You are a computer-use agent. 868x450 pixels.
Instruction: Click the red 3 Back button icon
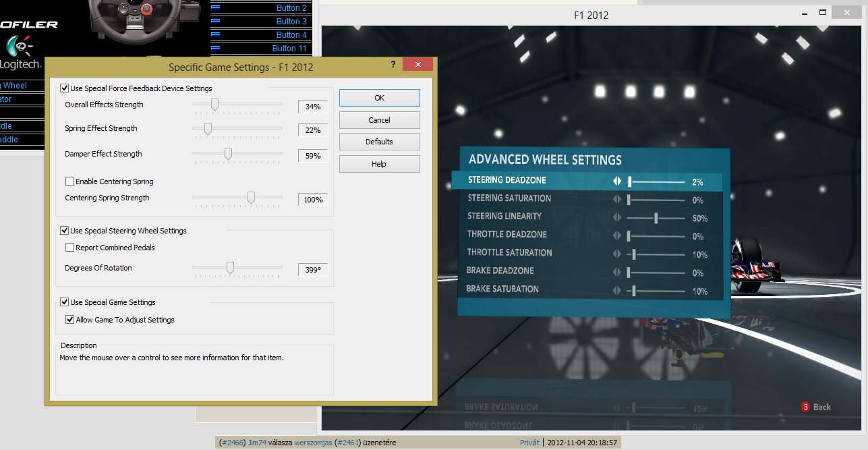pos(805,407)
